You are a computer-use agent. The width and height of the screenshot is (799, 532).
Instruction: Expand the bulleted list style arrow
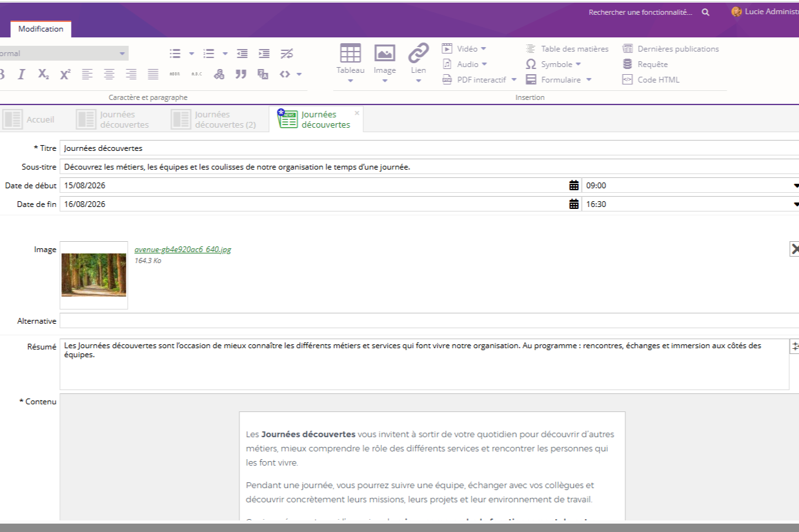pos(192,54)
